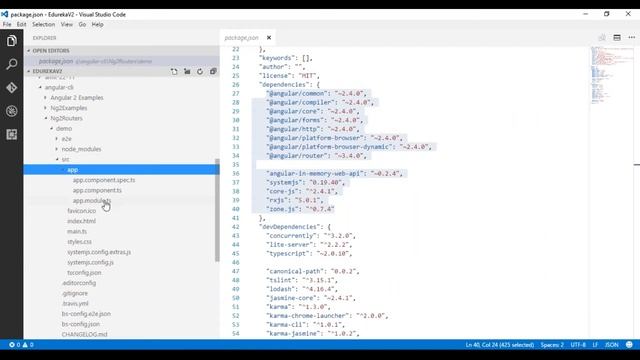Screen dimensions: 640x360
Task: Open bs-config.json file
Action: pos(80,324)
